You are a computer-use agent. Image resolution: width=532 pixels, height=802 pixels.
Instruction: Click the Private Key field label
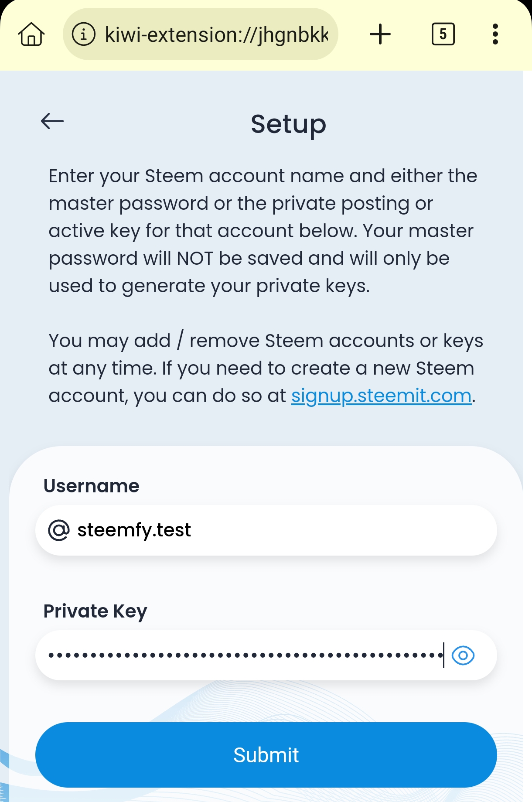coord(95,611)
